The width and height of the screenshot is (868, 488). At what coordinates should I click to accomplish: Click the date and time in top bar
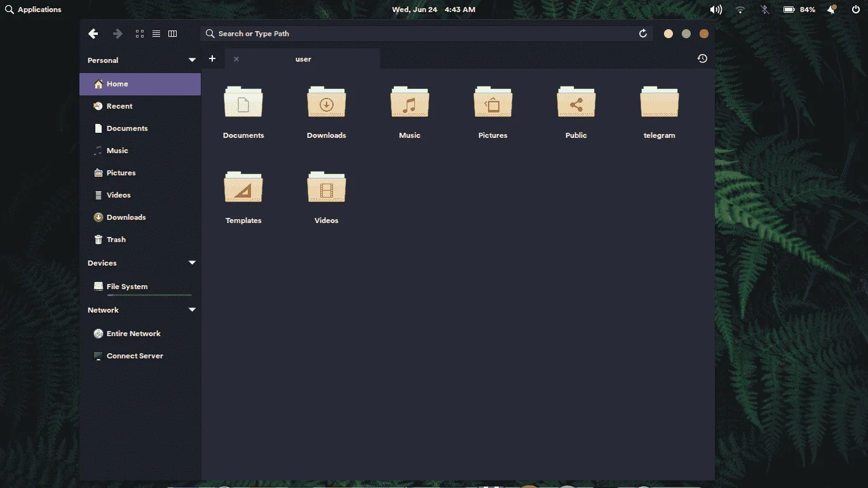coord(433,10)
